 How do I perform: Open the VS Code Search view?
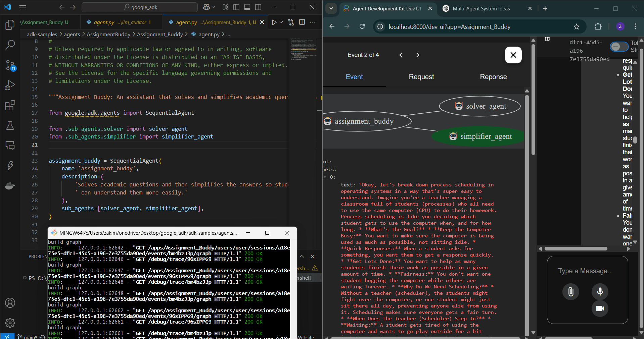click(10, 45)
